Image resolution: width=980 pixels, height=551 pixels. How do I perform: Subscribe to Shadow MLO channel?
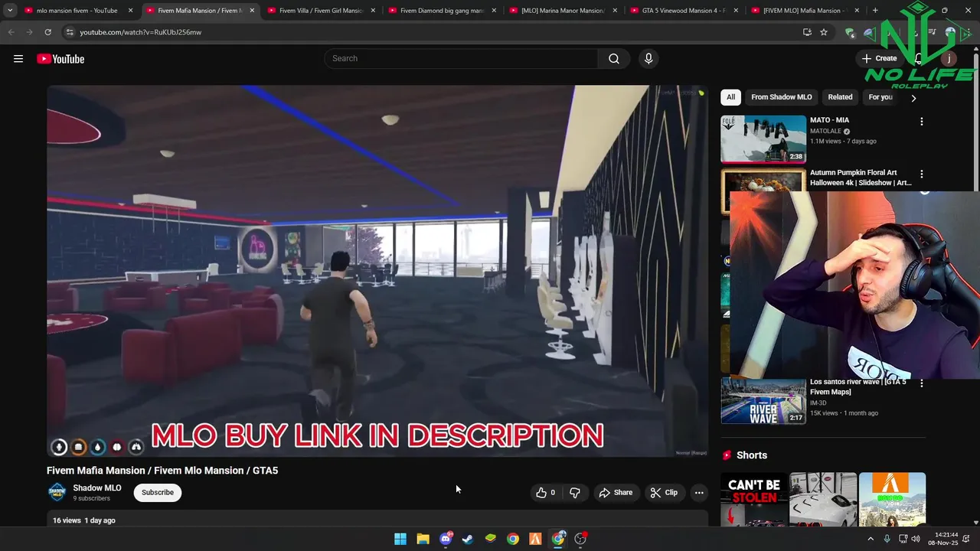pos(158,493)
